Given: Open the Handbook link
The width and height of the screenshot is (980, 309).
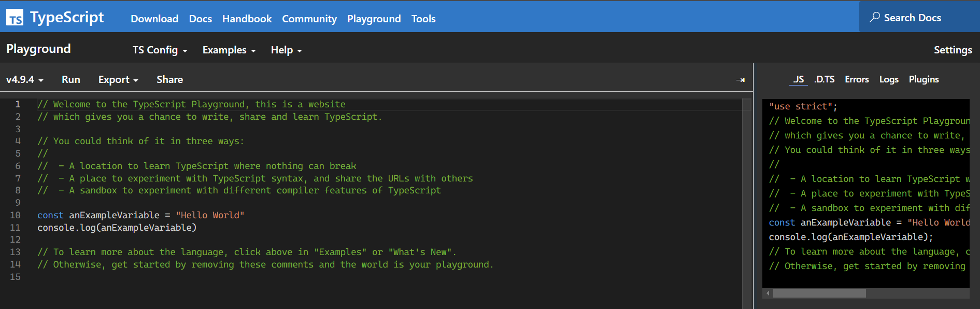Looking at the screenshot, I should (x=247, y=19).
